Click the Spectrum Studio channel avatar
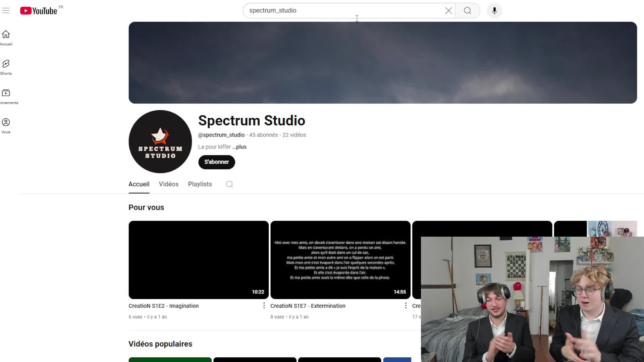644x362 pixels. click(160, 141)
